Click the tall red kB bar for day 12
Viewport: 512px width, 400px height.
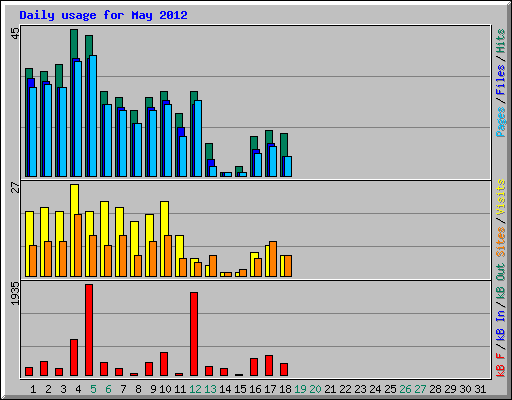[194, 334]
